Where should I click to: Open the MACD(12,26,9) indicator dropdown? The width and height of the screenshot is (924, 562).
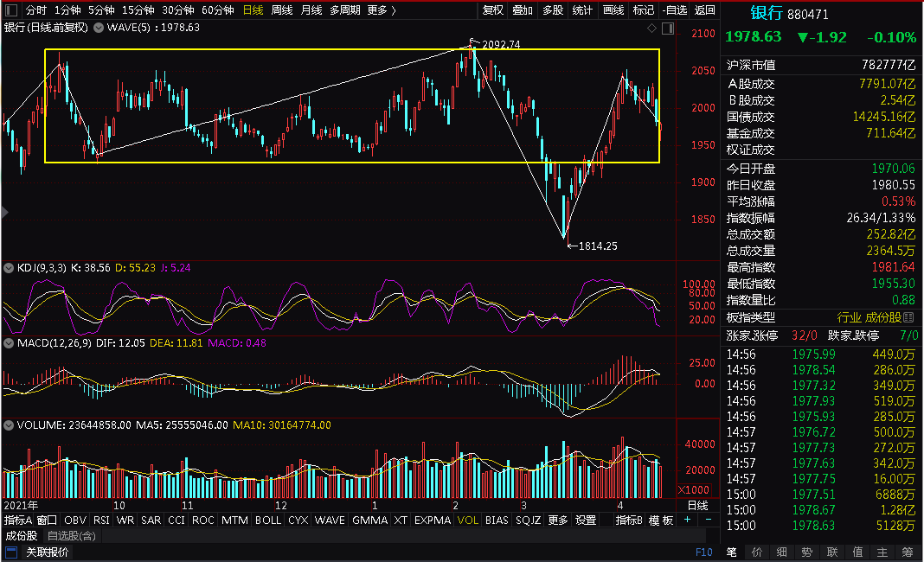pos(9,343)
